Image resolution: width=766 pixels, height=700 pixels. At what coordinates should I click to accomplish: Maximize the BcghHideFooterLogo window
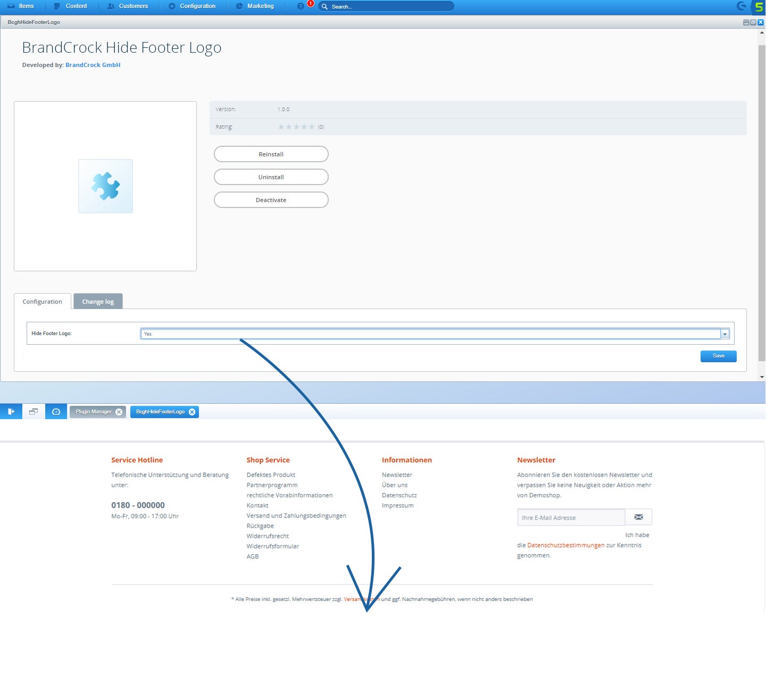[753, 22]
